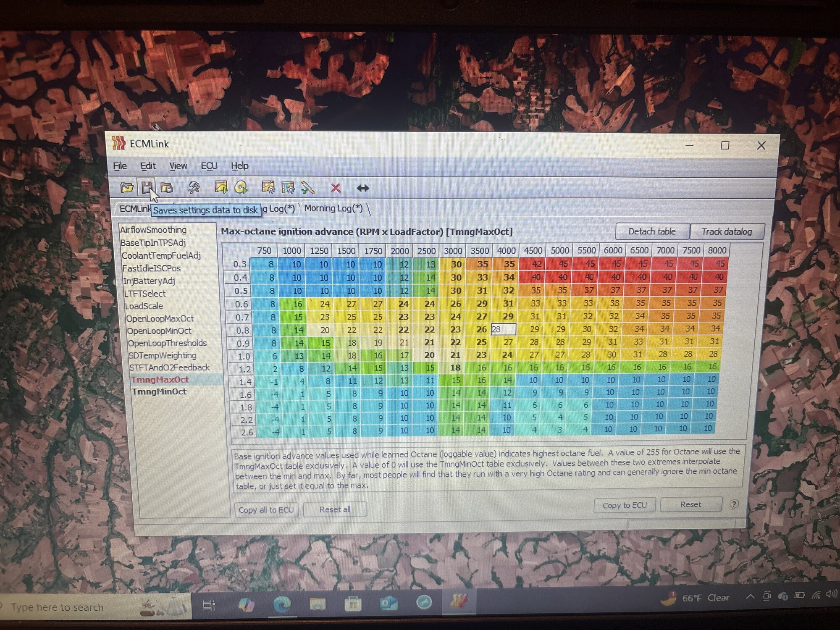
Task: Click the 2.6 load factor row header
Action: [244, 432]
